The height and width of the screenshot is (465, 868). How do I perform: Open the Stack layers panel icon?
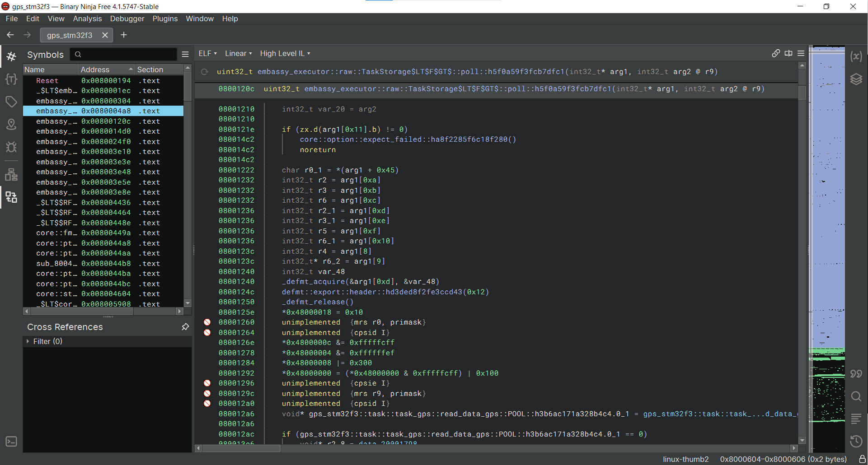[856, 79]
